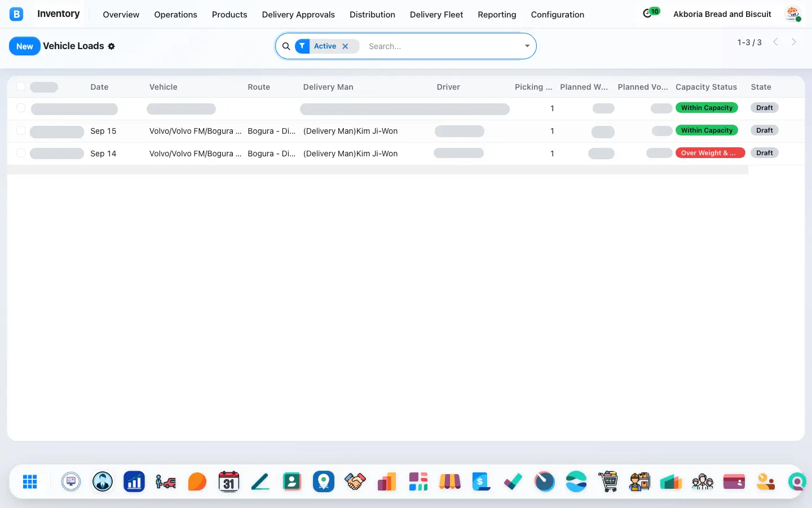Click into the Search... input field
The image size is (812, 508).
443,46
